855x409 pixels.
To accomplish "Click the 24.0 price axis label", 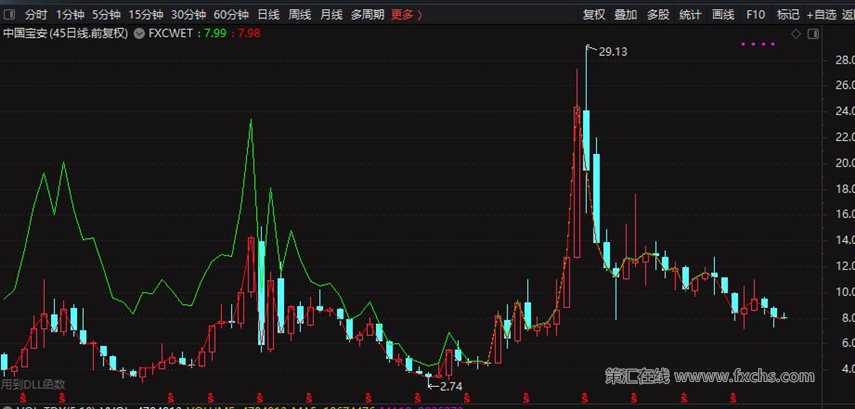I will pos(844,111).
